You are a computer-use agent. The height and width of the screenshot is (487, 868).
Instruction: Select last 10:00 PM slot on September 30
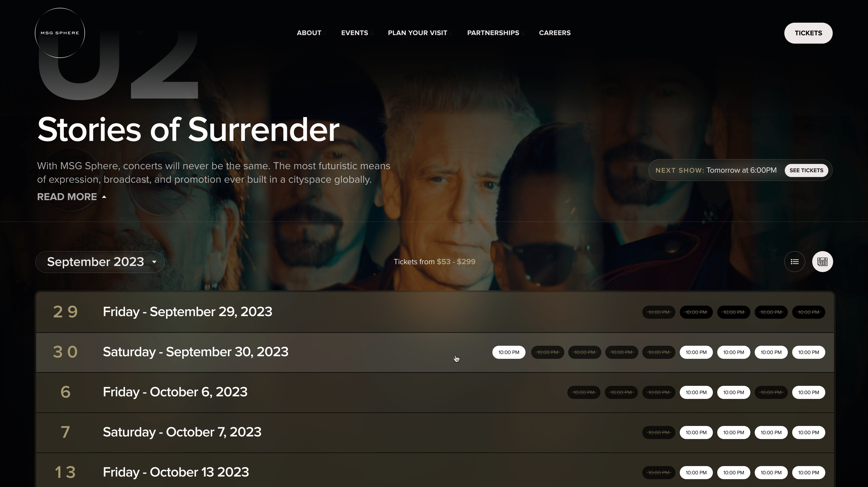coord(808,352)
